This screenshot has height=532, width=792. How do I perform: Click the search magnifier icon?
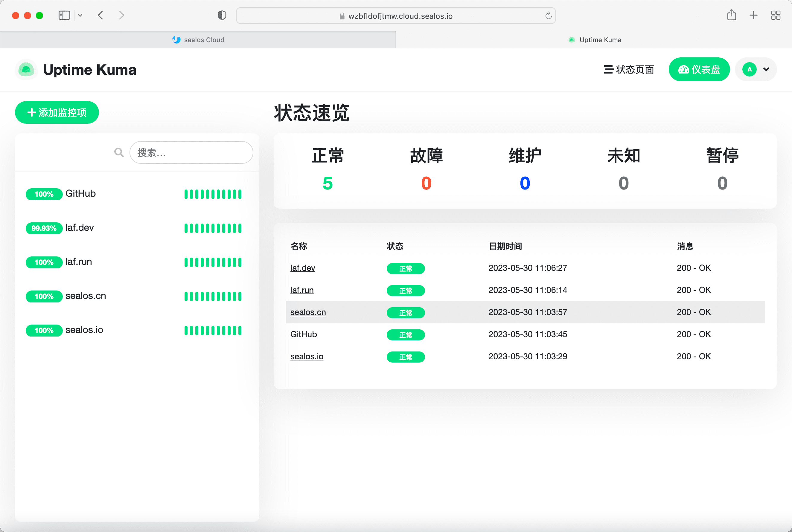119,152
